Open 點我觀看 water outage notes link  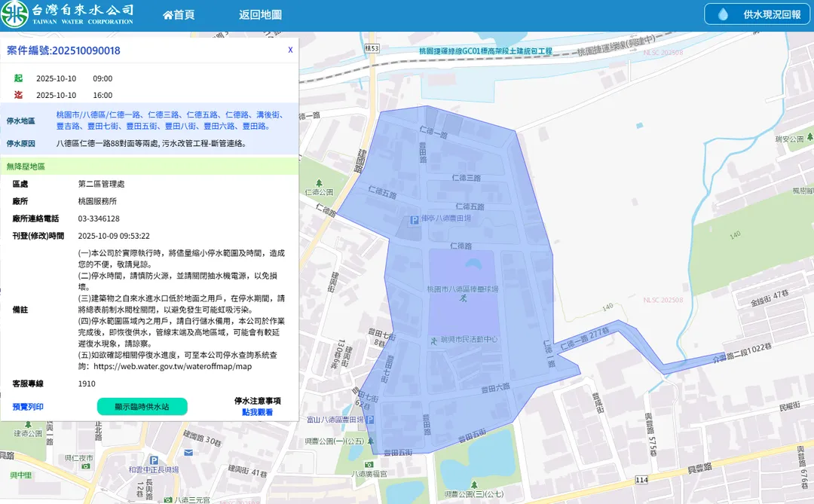pos(257,412)
